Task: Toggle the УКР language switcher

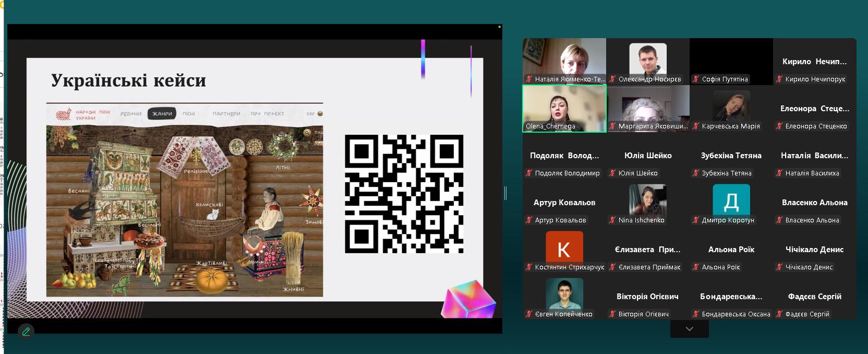Action: click(x=315, y=114)
